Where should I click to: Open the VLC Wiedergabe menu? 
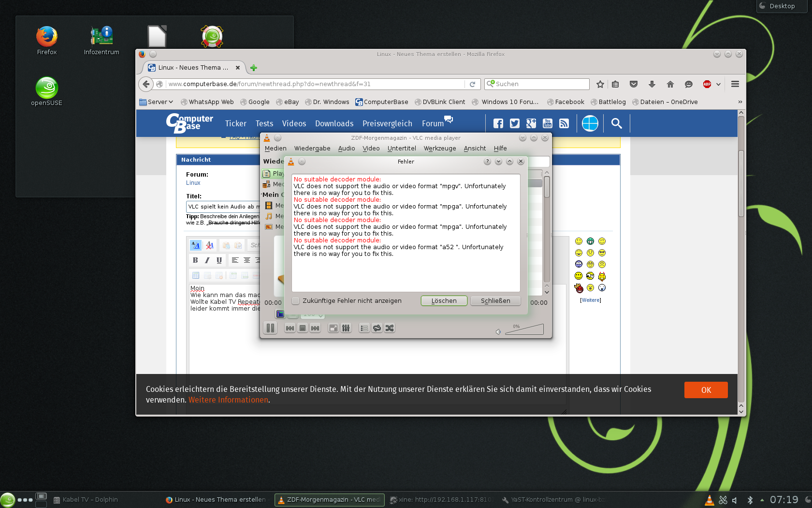[x=312, y=149]
